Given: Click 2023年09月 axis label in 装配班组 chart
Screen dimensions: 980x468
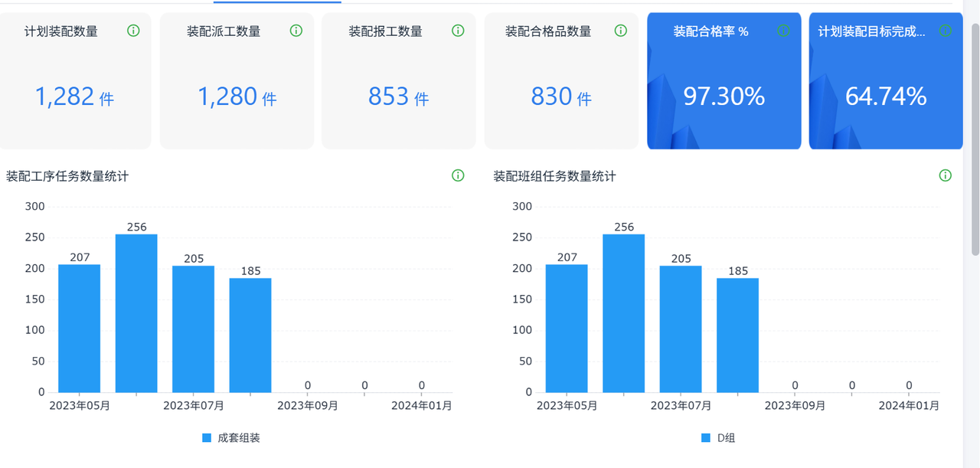Looking at the screenshot, I should coord(795,406).
